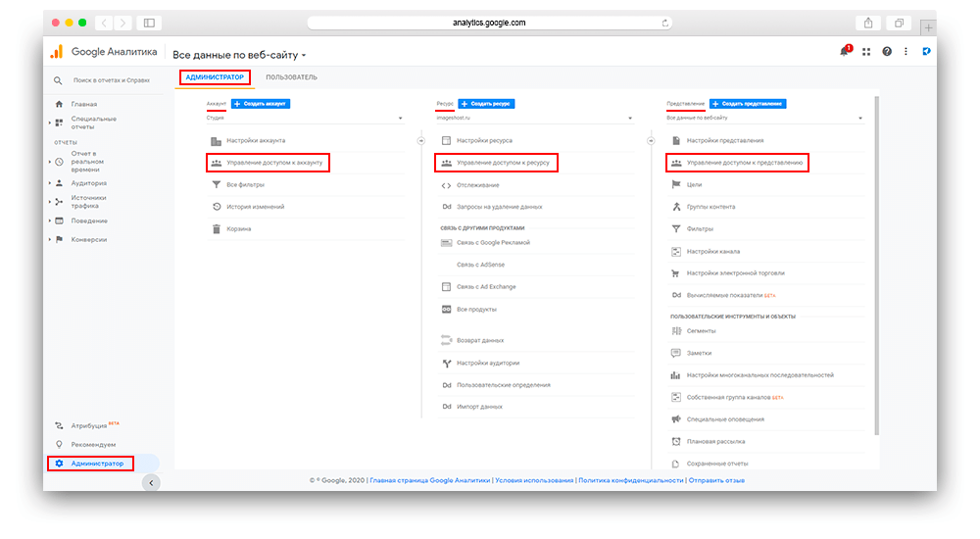Open Группы контента
Viewport: 980px width, 539px height.
coord(710,207)
